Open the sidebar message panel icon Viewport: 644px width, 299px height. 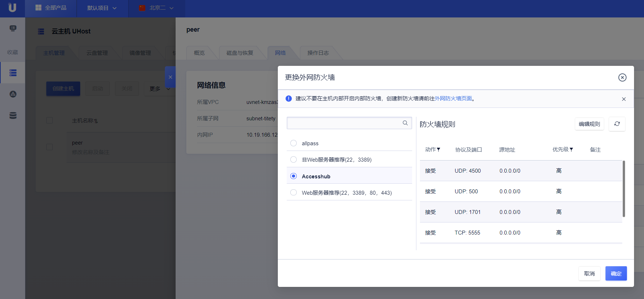pos(13,28)
